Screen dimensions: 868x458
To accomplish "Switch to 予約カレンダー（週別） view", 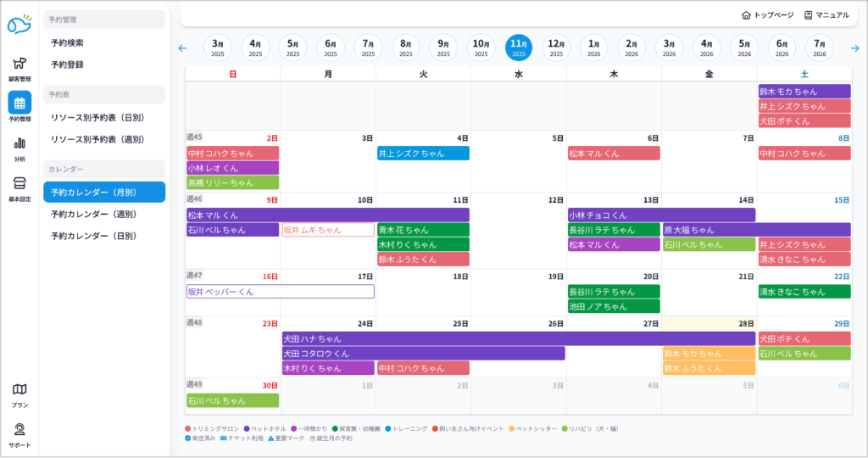I will coord(93,214).
